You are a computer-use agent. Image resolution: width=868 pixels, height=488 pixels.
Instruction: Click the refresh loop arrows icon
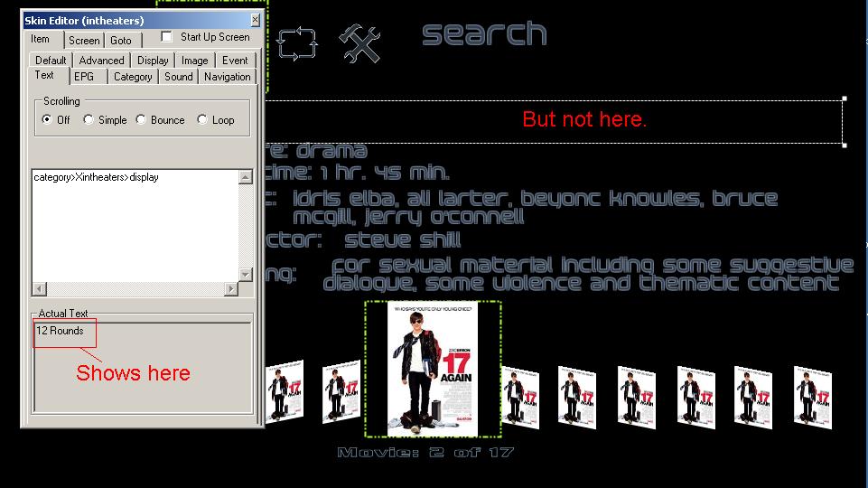297,43
